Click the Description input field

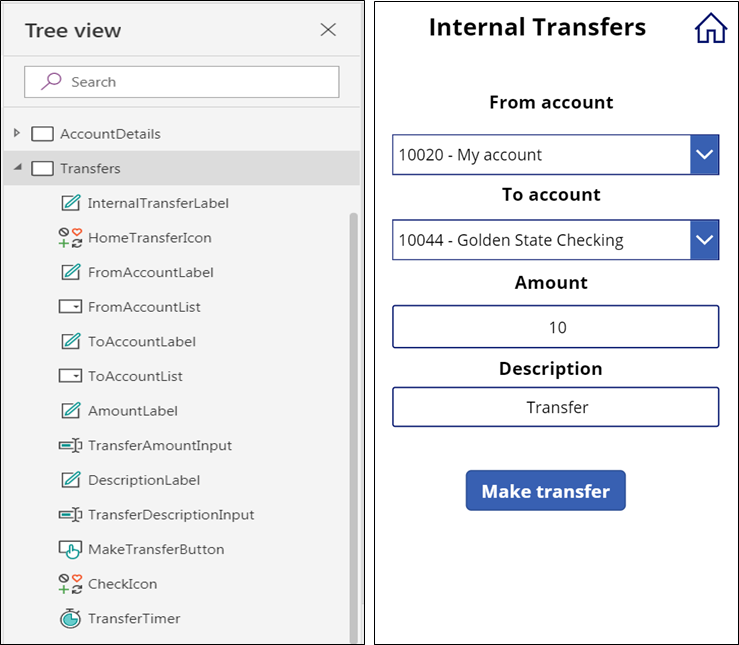(x=555, y=407)
